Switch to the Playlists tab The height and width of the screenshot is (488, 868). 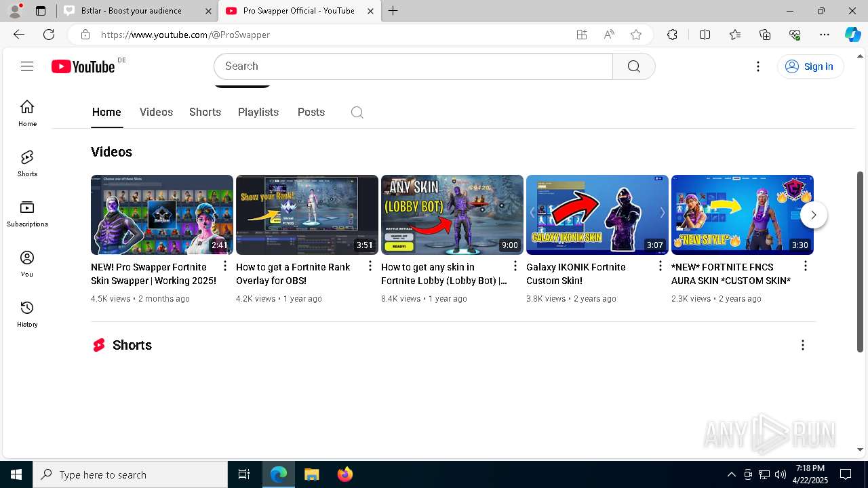tap(258, 113)
